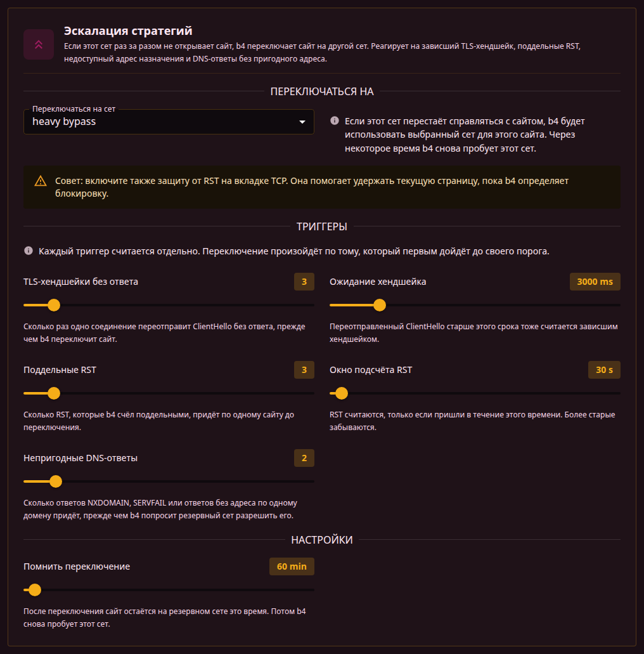The image size is (644, 654).
Task: Click the TLS handshake count badge 3
Action: tap(304, 282)
